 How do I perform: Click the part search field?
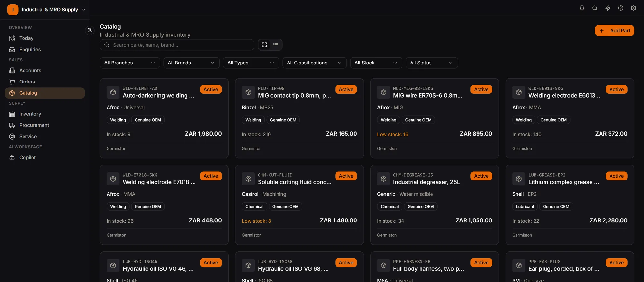pyautogui.click(x=177, y=45)
